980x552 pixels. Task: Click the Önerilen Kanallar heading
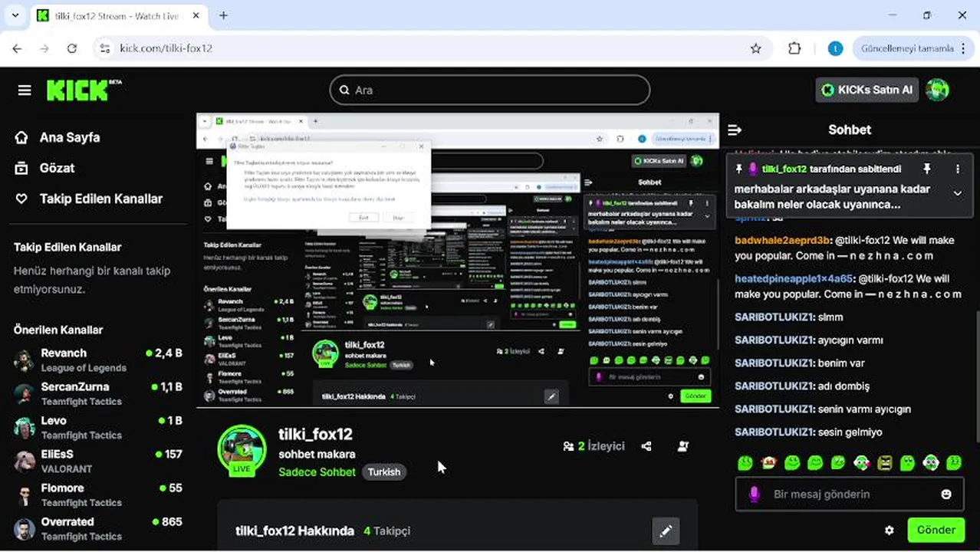(58, 330)
